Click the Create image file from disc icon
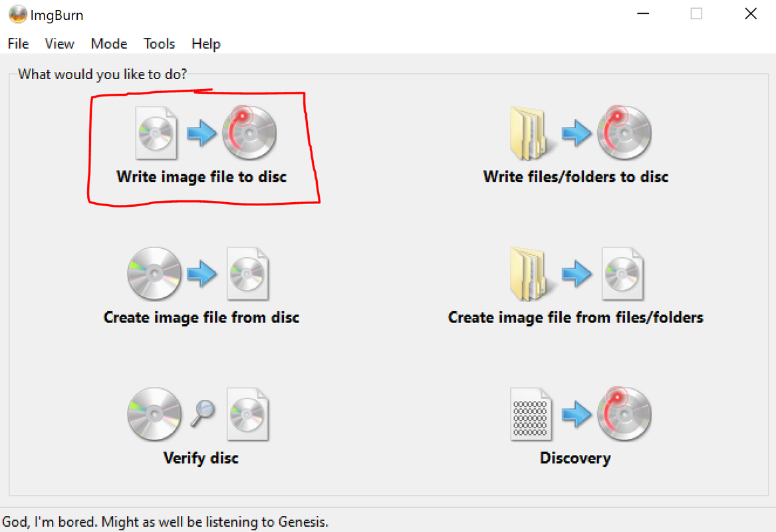Viewport: 776px width, 532px height. point(198,274)
